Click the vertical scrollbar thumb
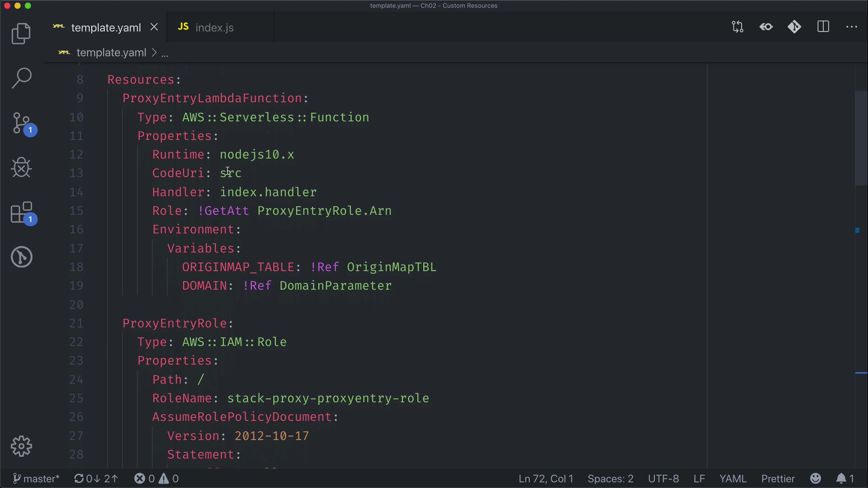This screenshot has width=868, height=488. click(861, 138)
